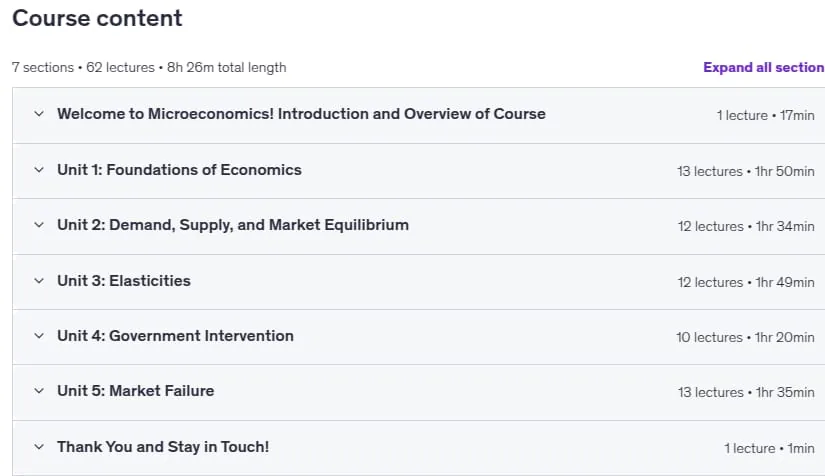Open Thank You and Stay in Touch! title
The image size is (825, 476).
[163, 447]
